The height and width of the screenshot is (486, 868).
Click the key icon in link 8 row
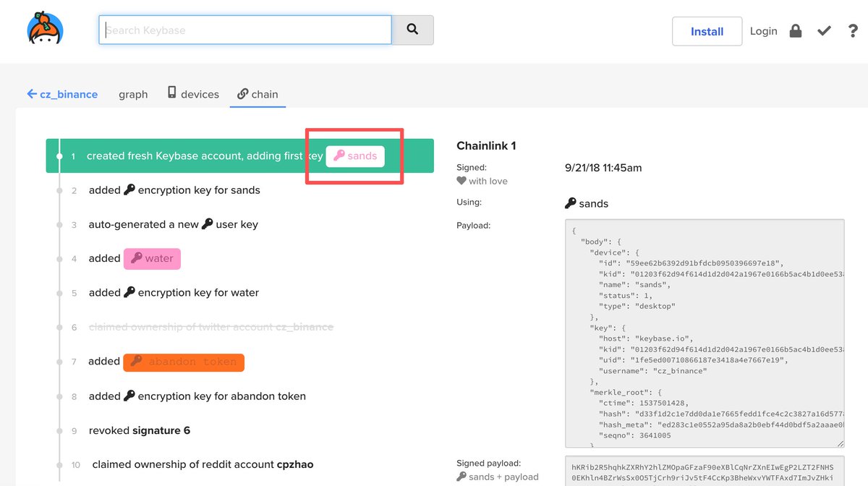click(129, 396)
